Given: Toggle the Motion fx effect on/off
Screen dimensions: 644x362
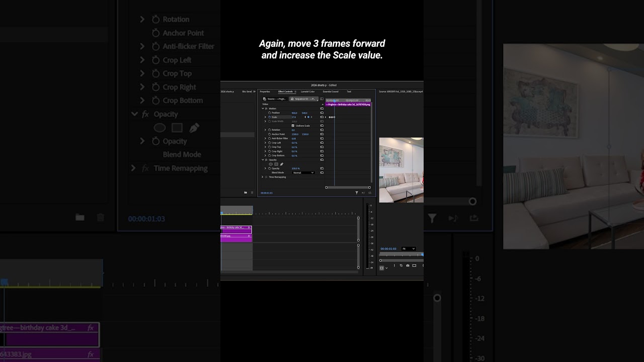Looking at the screenshot, I should pos(266,109).
